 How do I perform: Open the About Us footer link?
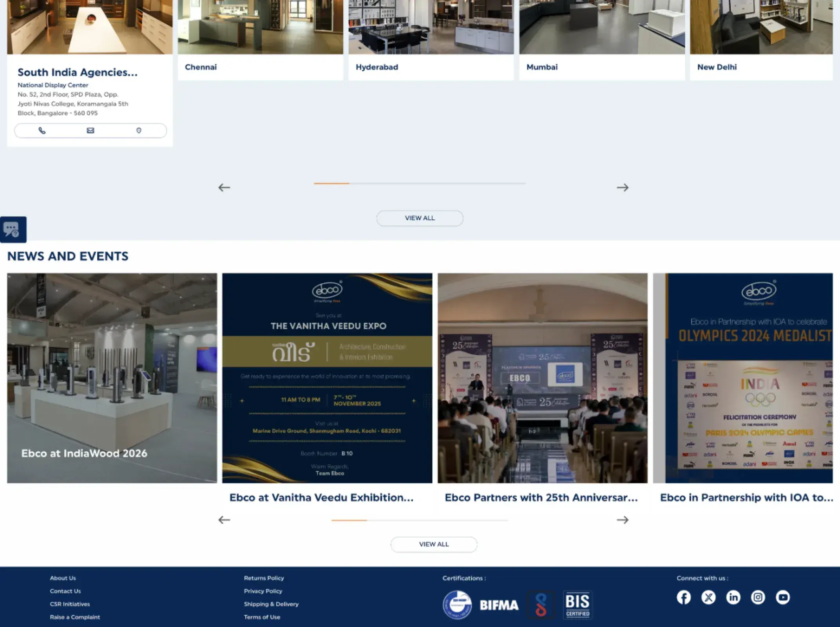point(63,578)
